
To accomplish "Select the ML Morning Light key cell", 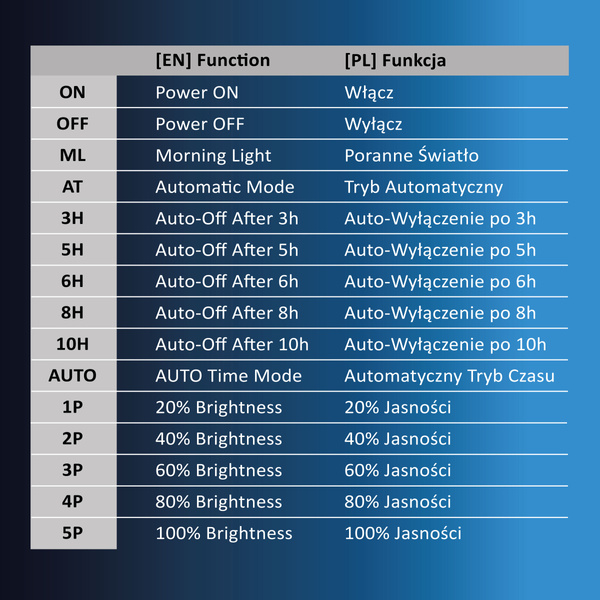I will click(x=73, y=155).
